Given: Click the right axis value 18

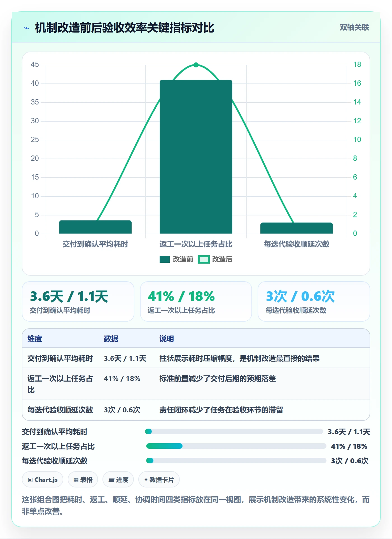Looking at the screenshot, I should [357, 65].
